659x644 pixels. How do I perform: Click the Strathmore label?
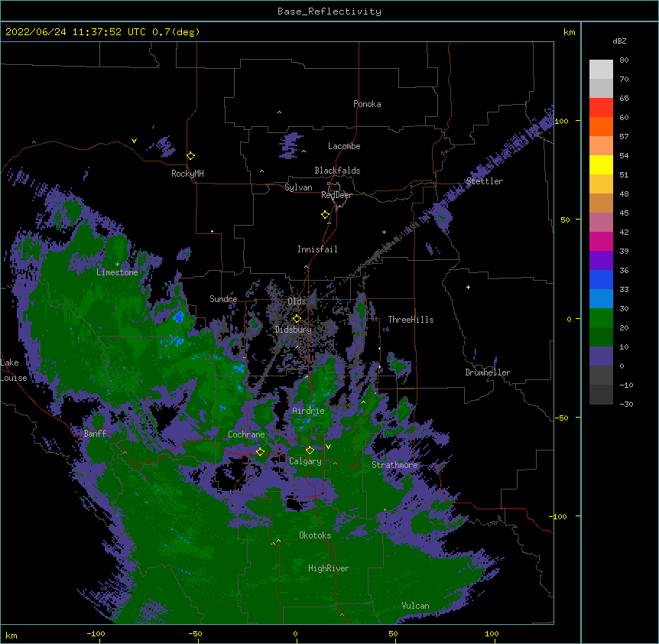[394, 465]
